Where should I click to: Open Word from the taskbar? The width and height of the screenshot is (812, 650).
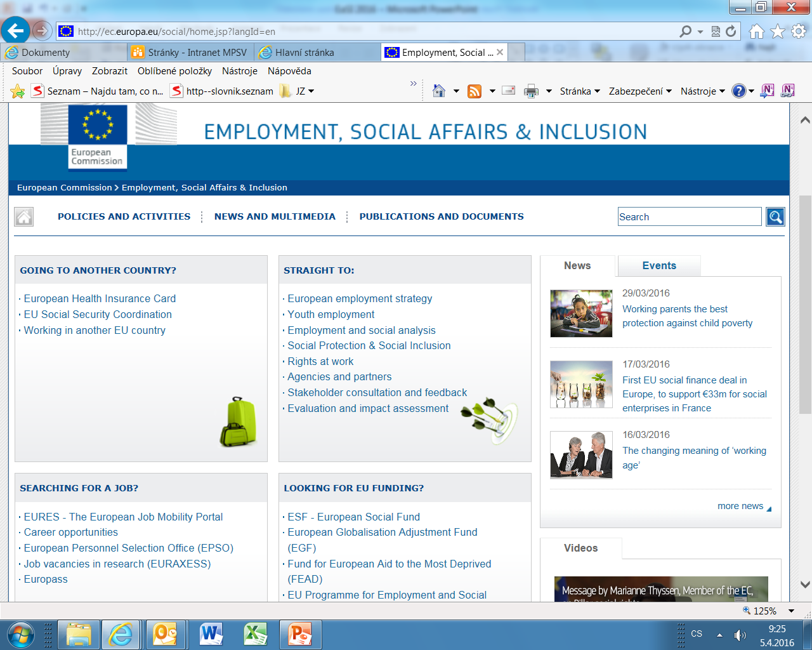tap(211, 635)
